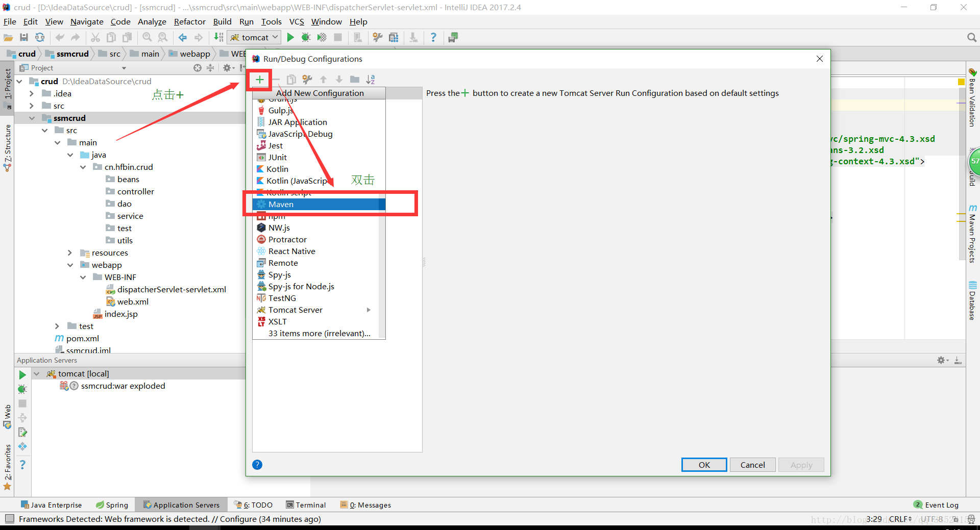Click the Cut scissors icon in toolbar

coord(95,37)
